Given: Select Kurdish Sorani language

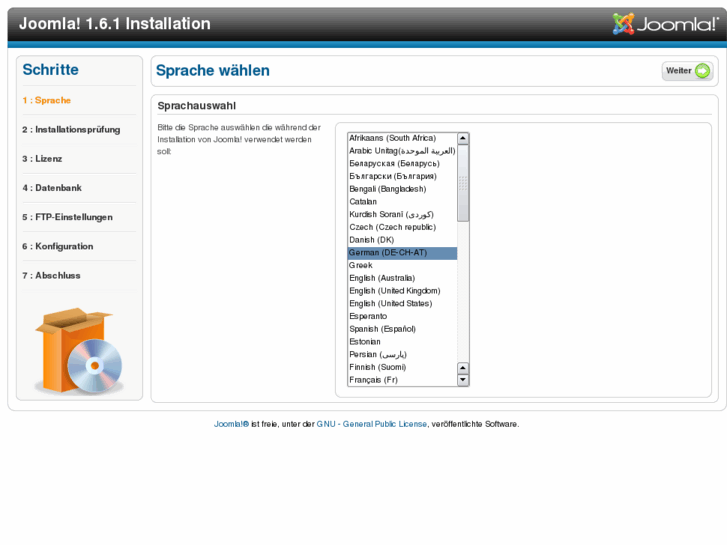Looking at the screenshot, I should 402,214.
